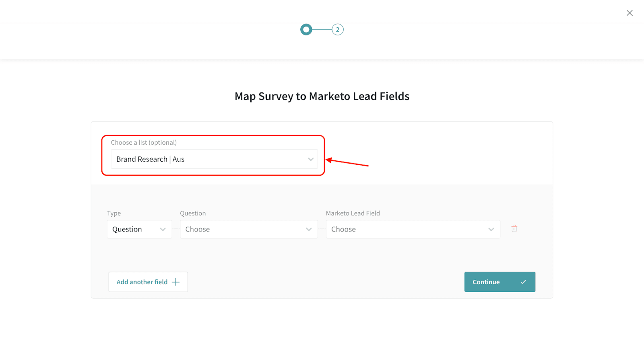Click the 'Choose a list (optional)' label
Screen dimensions: 644x363
[x=144, y=142]
